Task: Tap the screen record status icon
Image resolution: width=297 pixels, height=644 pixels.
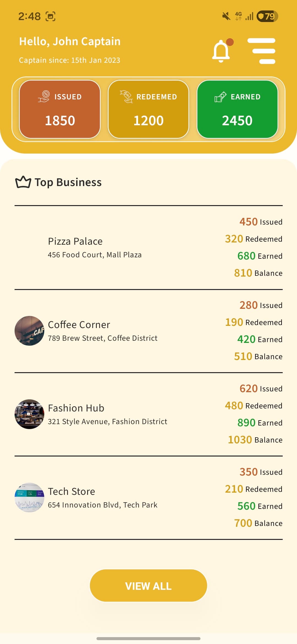Action: 50,17
